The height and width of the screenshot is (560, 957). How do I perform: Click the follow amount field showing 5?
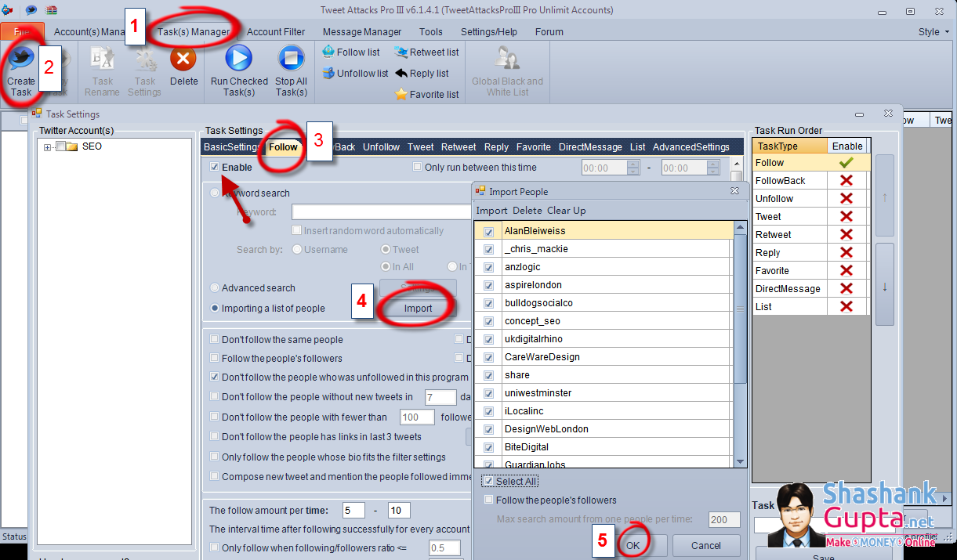[353, 511]
